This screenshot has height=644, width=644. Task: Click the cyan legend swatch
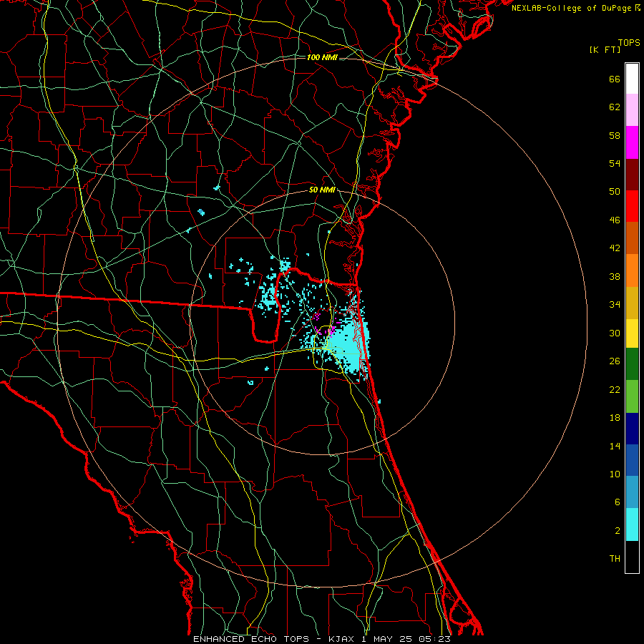coord(632,525)
